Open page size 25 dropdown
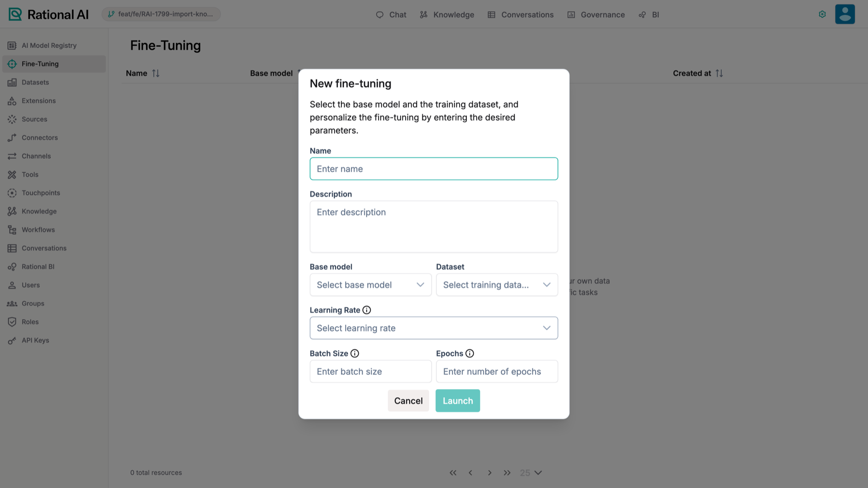Viewport: 868px width, 488px height. click(x=531, y=473)
